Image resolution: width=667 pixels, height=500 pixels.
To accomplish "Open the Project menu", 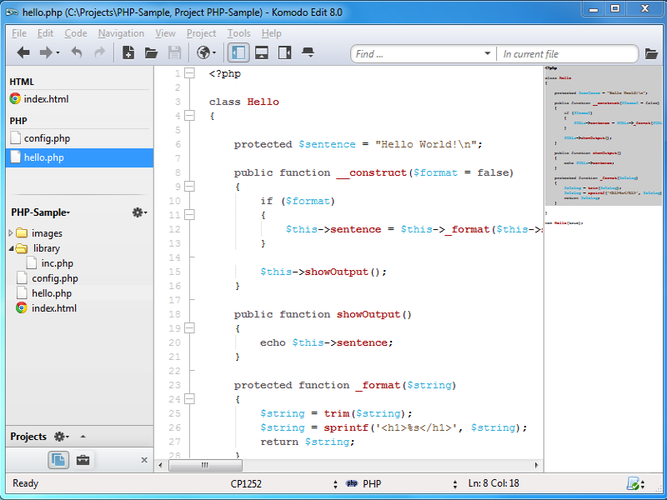I will (201, 33).
